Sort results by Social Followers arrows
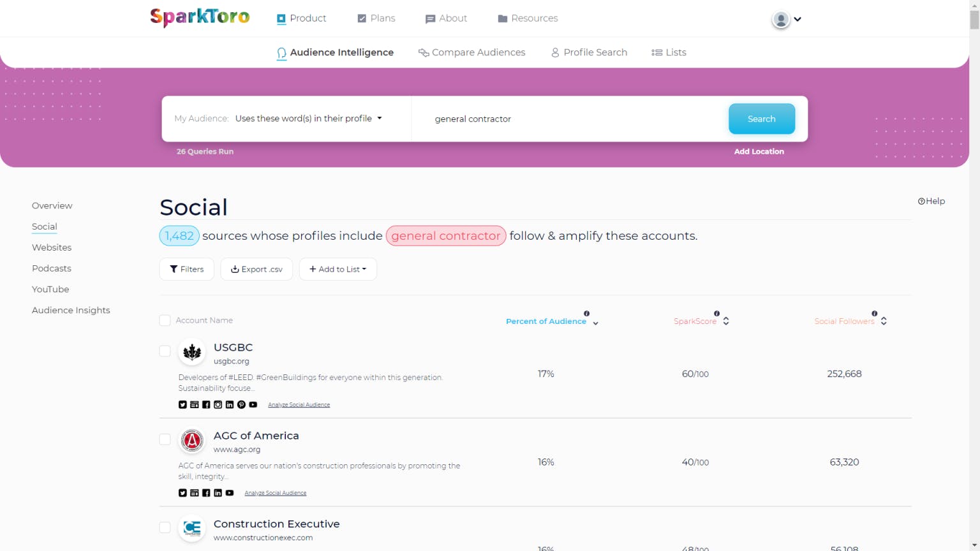980x551 pixels. coord(884,321)
